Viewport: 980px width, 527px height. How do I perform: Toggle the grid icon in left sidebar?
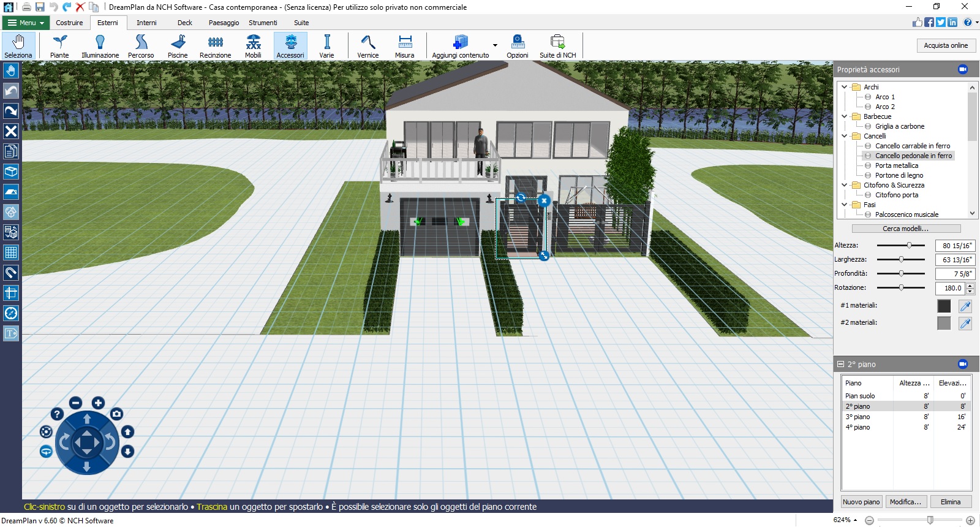point(11,252)
